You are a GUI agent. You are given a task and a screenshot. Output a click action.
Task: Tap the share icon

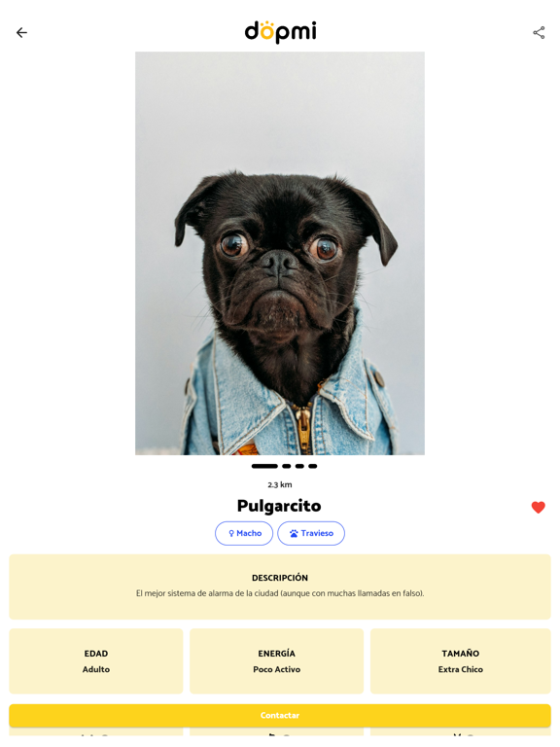[x=539, y=32]
